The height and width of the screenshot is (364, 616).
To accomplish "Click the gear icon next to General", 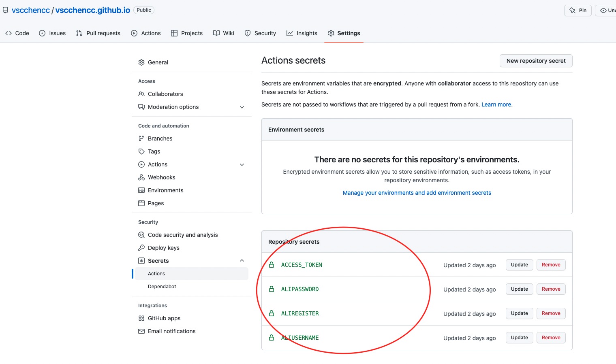I will click(x=141, y=62).
